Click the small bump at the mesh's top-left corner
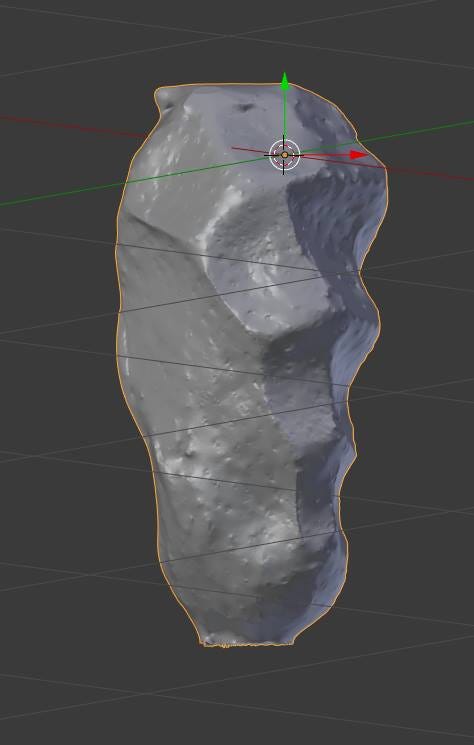474x745 pixels. tap(165, 97)
